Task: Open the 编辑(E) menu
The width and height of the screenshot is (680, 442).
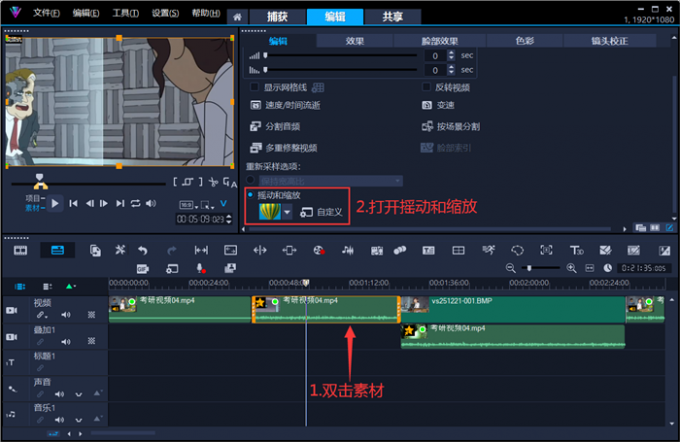Action: click(x=86, y=13)
